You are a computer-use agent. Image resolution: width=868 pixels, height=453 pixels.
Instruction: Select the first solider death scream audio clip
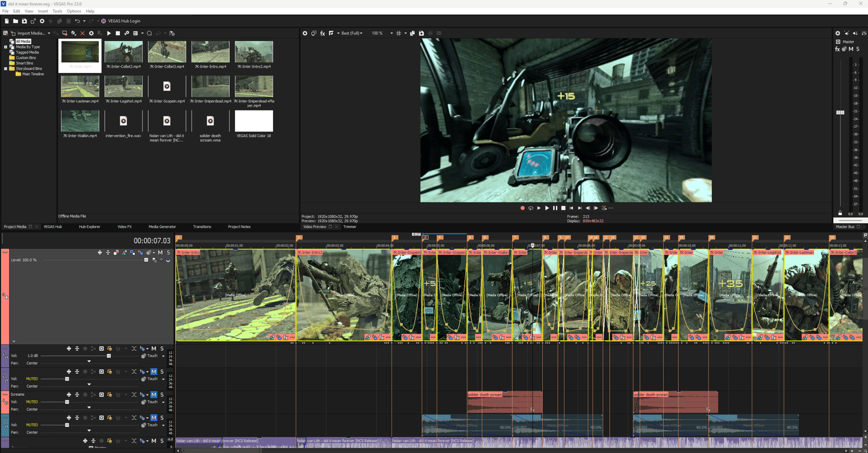click(505, 402)
